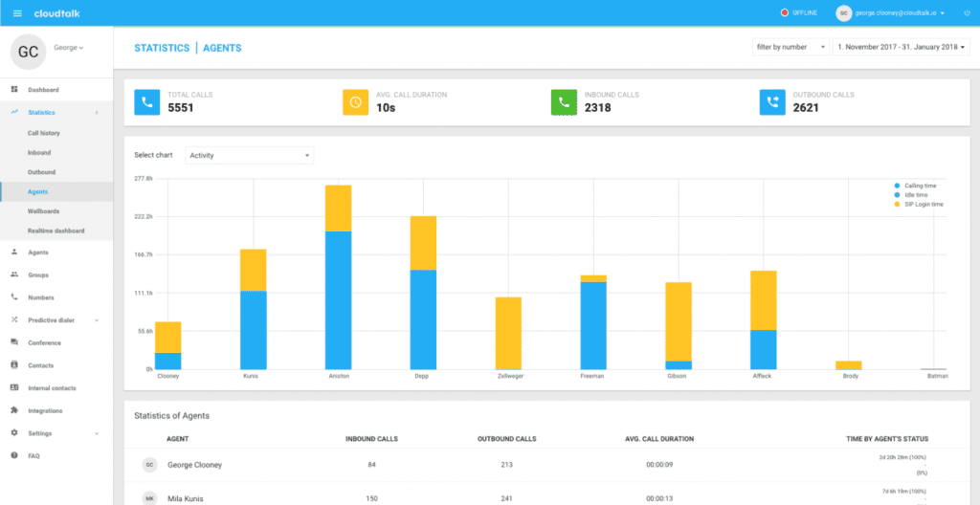The height and width of the screenshot is (505, 980).
Task: Open the Activity chart selector
Action: click(x=250, y=156)
